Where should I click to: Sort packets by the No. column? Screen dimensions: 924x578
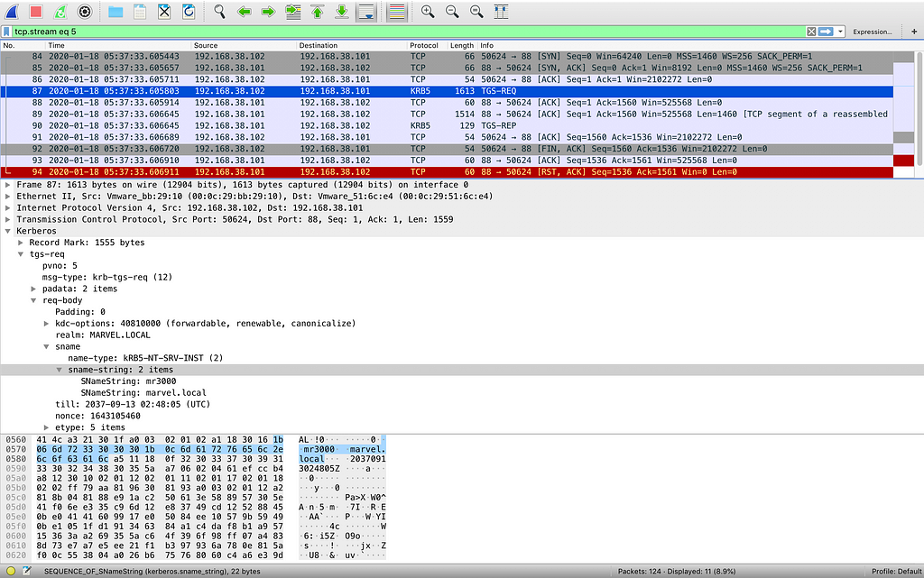pyautogui.click(x=23, y=45)
